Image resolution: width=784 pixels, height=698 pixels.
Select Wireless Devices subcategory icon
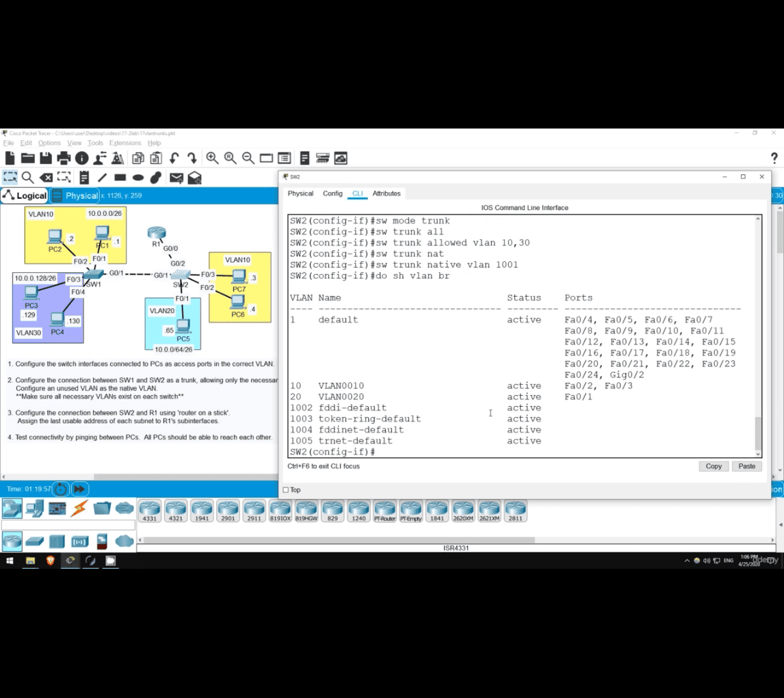pyautogui.click(x=79, y=541)
